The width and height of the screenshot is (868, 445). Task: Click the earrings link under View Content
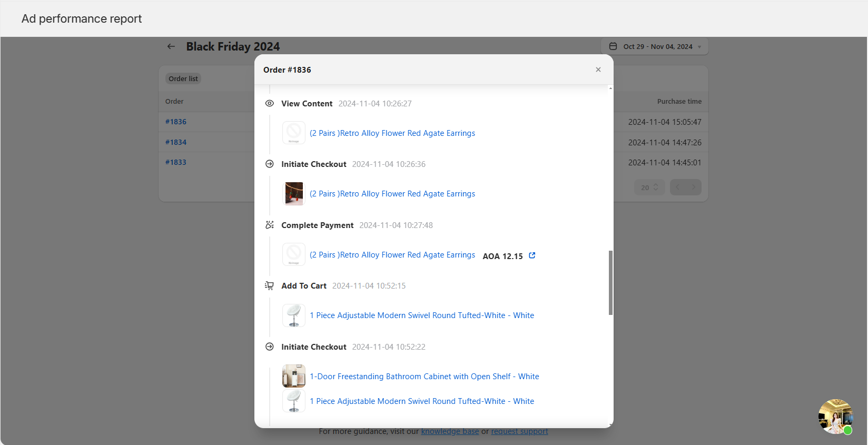click(392, 133)
